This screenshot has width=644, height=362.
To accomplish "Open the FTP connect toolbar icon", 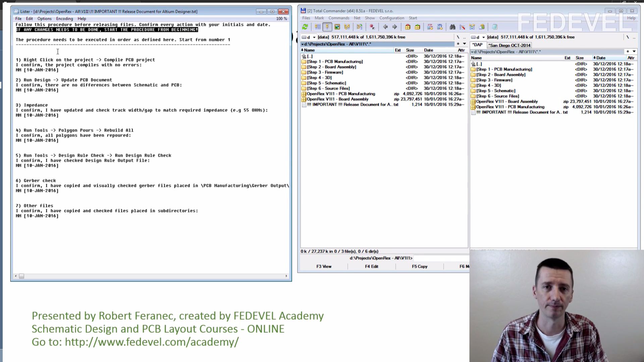I will click(x=430, y=27).
